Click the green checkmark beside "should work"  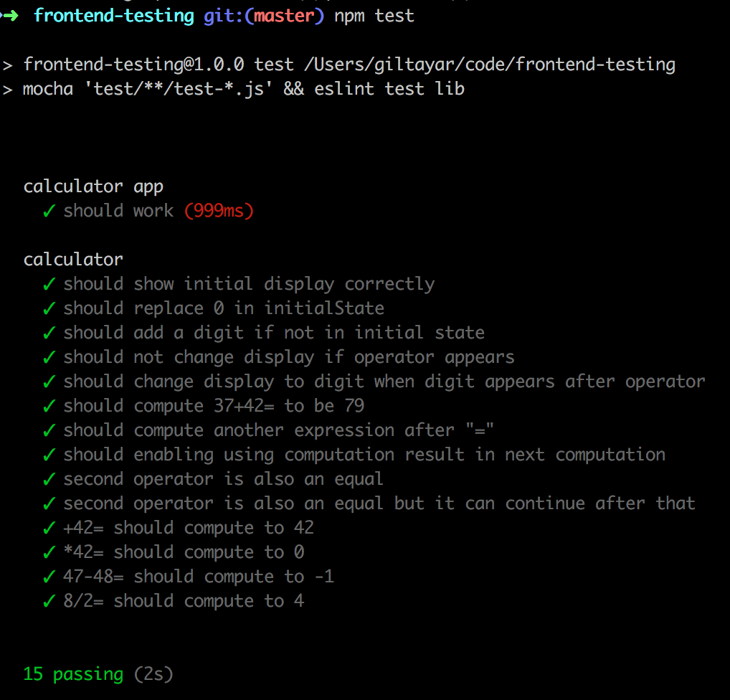coord(49,211)
